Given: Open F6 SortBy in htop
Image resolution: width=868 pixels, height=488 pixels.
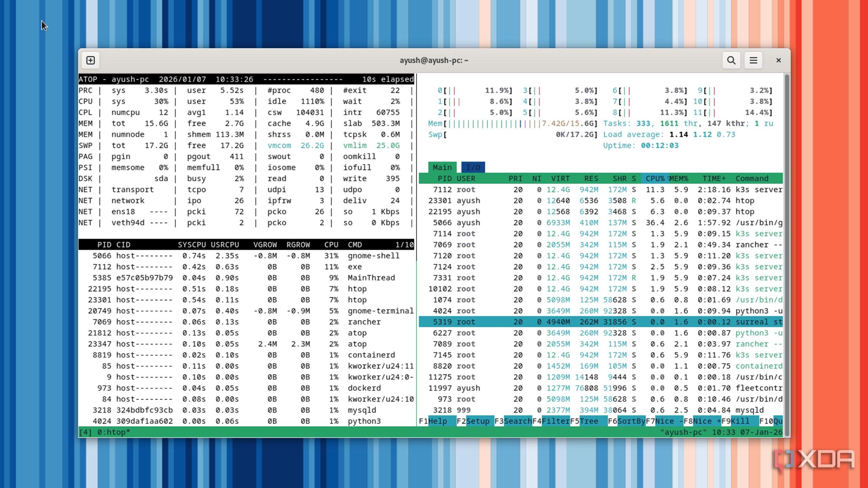Looking at the screenshot, I should [x=627, y=421].
